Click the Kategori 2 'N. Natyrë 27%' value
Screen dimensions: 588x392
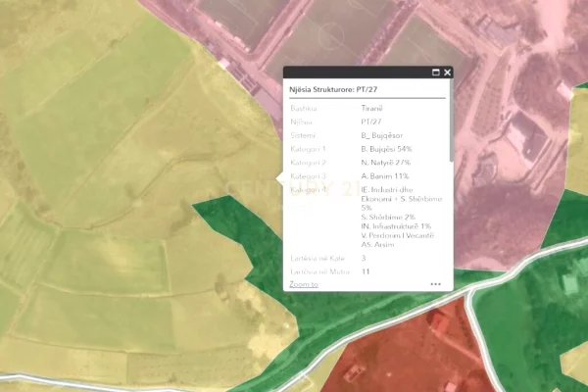[385, 163]
